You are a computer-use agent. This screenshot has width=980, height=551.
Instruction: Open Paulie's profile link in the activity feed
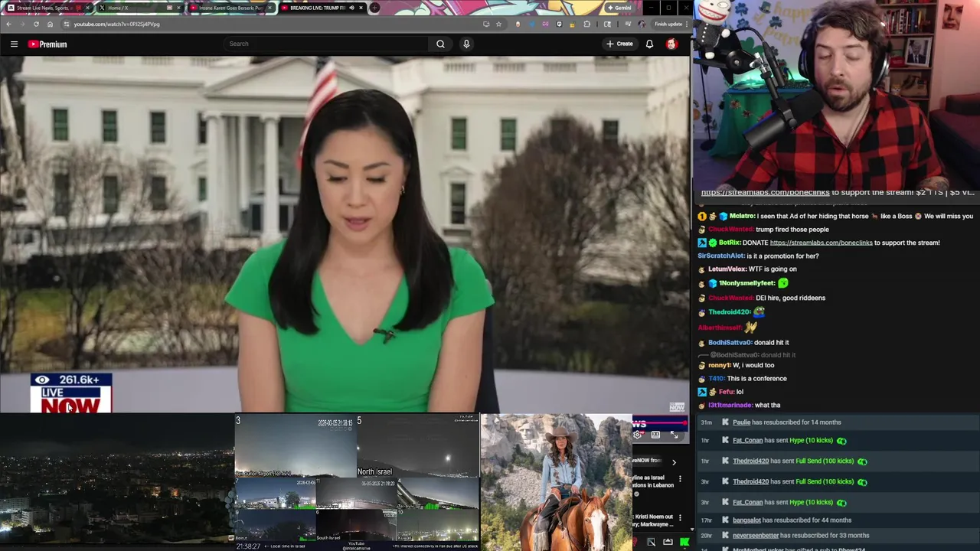(x=741, y=422)
